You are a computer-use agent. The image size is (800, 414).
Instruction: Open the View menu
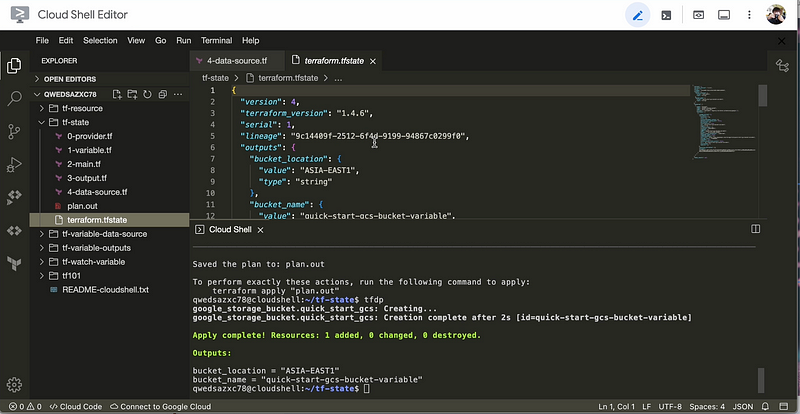coord(136,40)
